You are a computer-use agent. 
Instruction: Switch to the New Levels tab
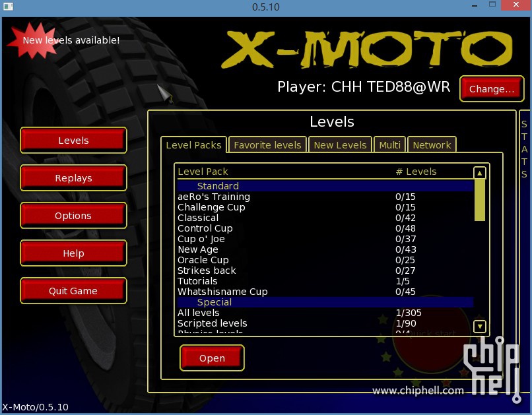click(340, 145)
